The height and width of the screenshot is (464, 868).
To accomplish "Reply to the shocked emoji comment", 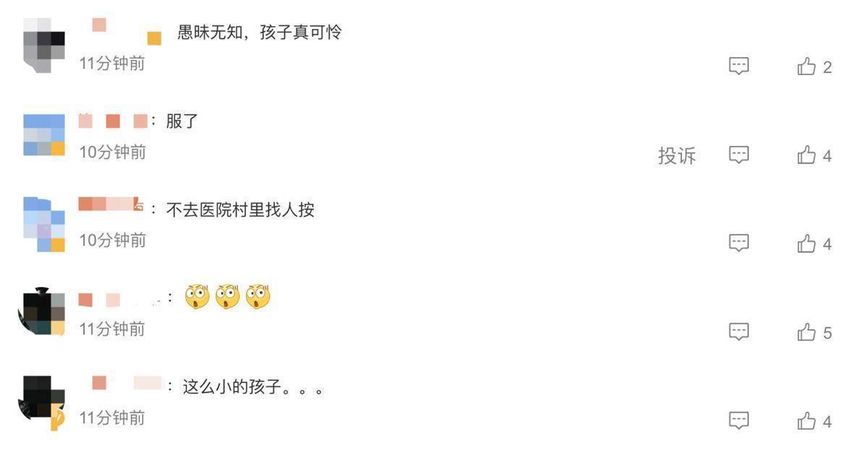I will [x=739, y=332].
